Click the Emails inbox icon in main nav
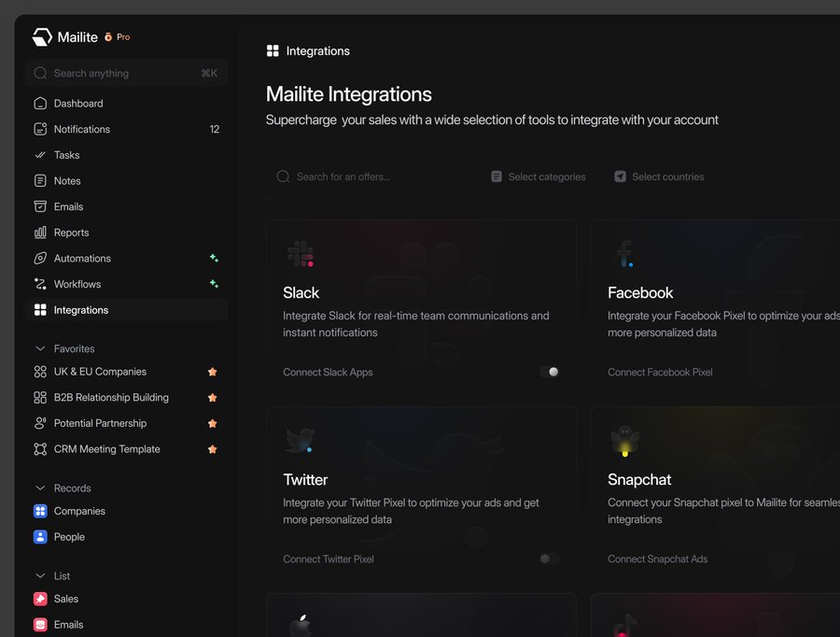The image size is (840, 637). [40, 206]
